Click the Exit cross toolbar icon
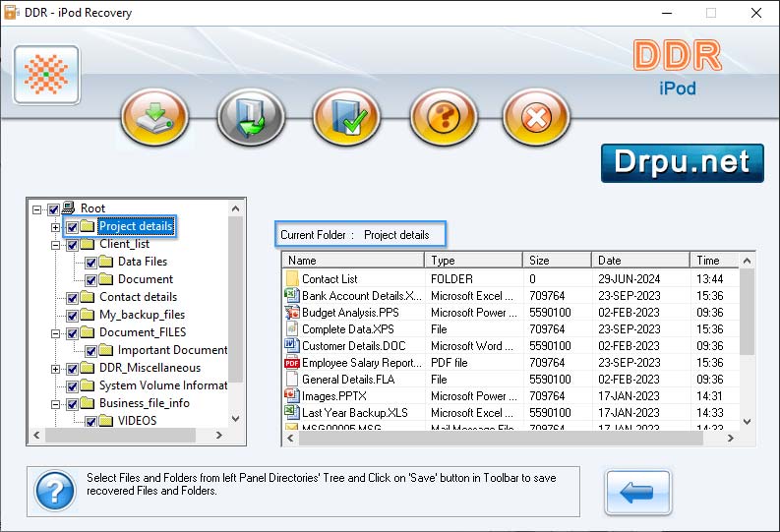This screenshot has width=780, height=532. click(536, 117)
